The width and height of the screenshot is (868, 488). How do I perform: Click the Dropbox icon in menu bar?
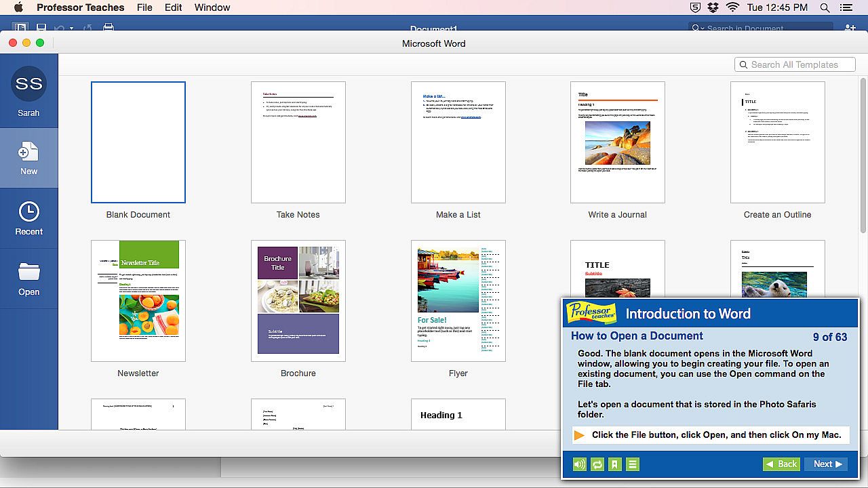[x=713, y=7]
